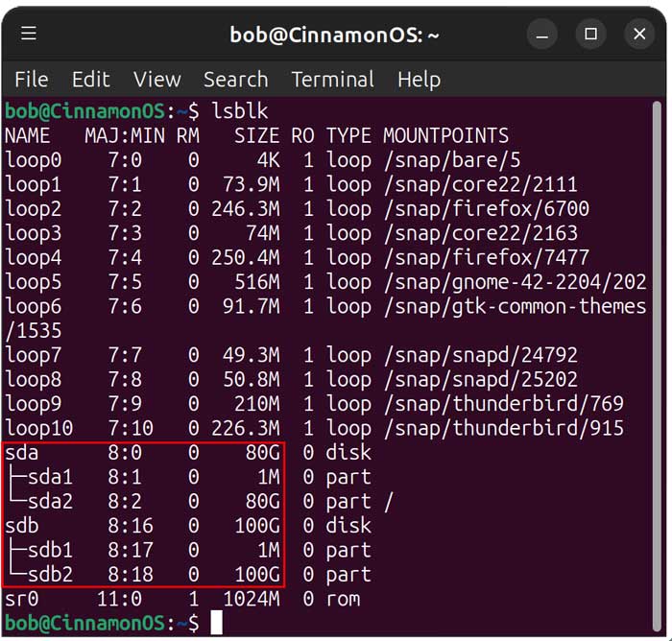
Task: Click the SIZE column header
Action: [x=256, y=136]
